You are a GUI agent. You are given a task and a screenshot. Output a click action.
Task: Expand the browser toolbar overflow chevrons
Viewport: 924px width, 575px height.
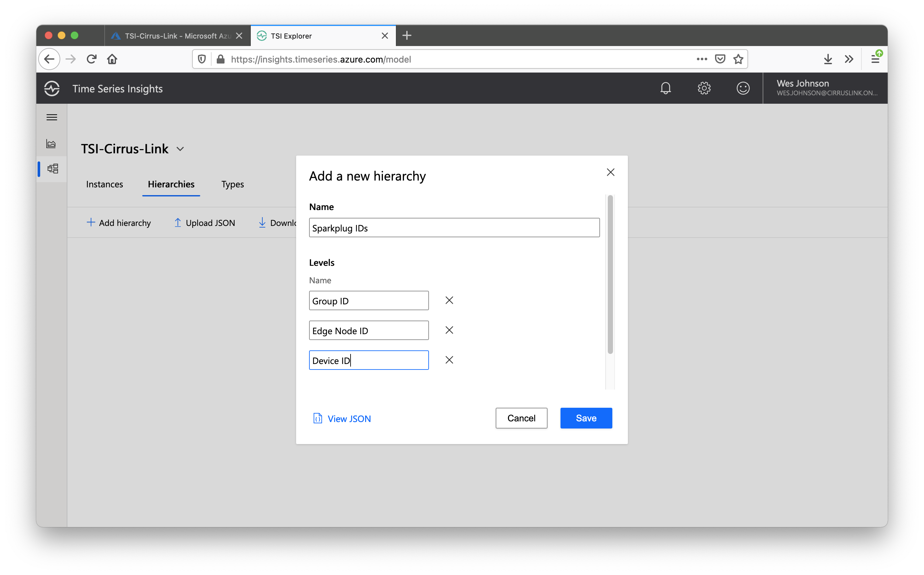(x=849, y=59)
